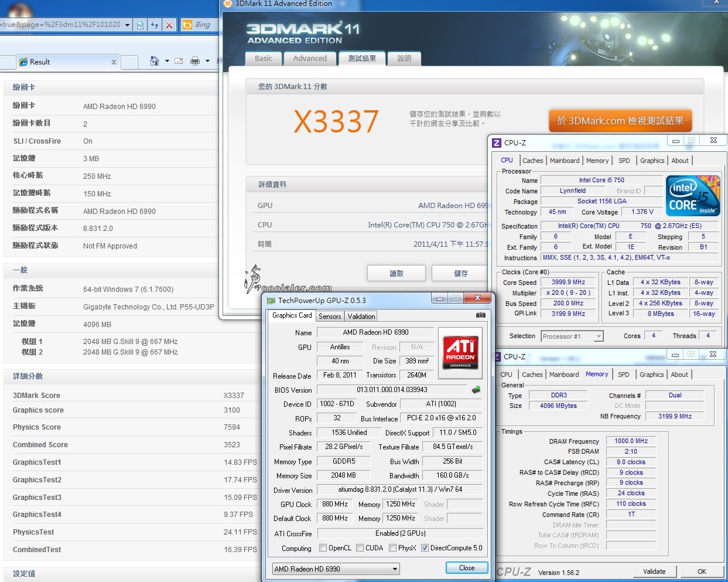Image resolution: width=728 pixels, height=582 pixels.
Task: Take a GPU-Z screenshot with the camera icon
Action: pyautogui.click(x=481, y=315)
